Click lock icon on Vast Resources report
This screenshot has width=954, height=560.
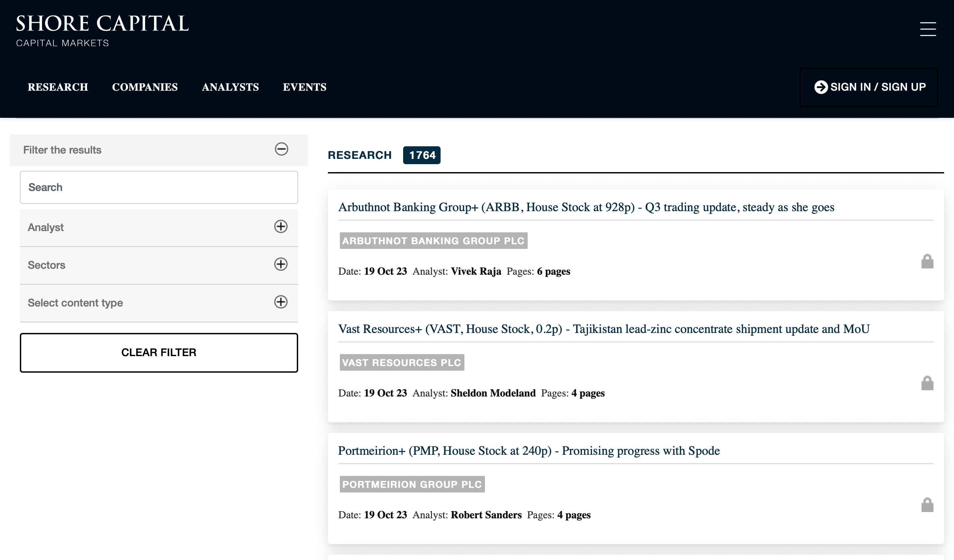(x=927, y=383)
